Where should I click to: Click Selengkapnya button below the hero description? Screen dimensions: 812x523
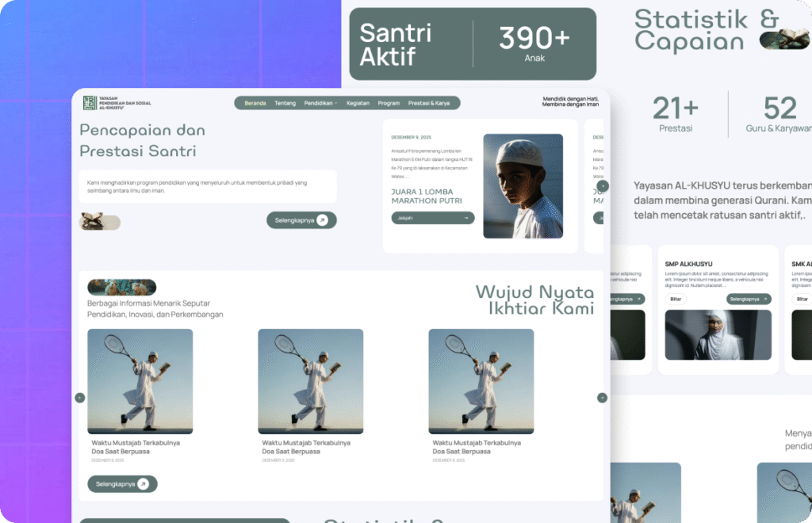[x=301, y=220]
